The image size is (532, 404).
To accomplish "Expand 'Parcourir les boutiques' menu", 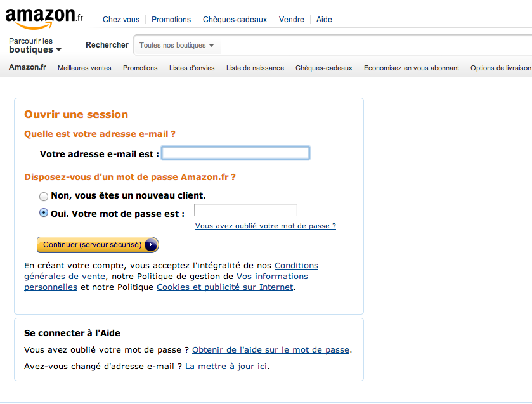I will (35, 46).
